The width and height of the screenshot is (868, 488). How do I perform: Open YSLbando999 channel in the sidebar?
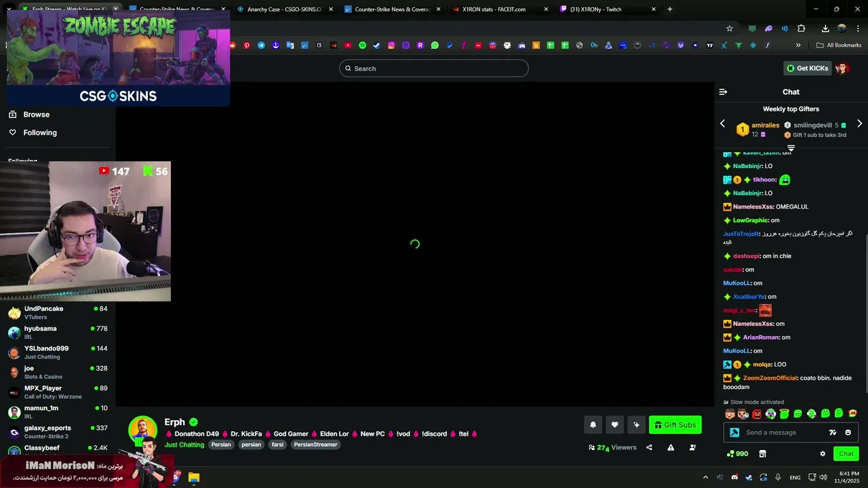tap(58, 352)
